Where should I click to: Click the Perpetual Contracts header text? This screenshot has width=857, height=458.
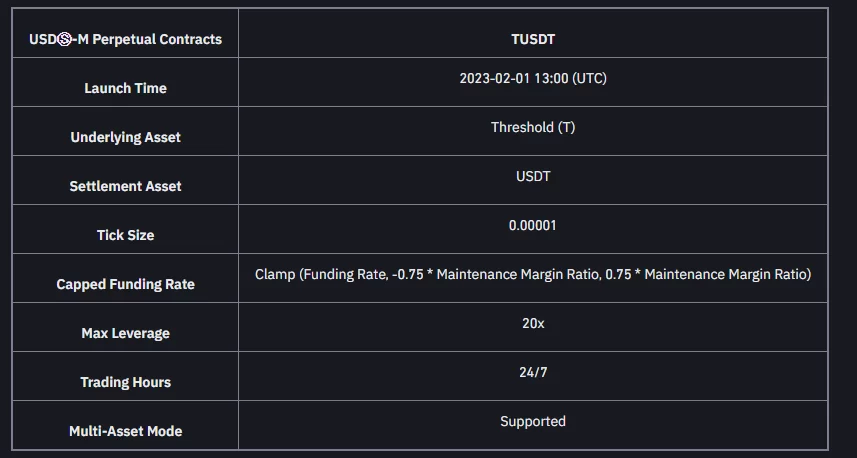tap(156, 39)
